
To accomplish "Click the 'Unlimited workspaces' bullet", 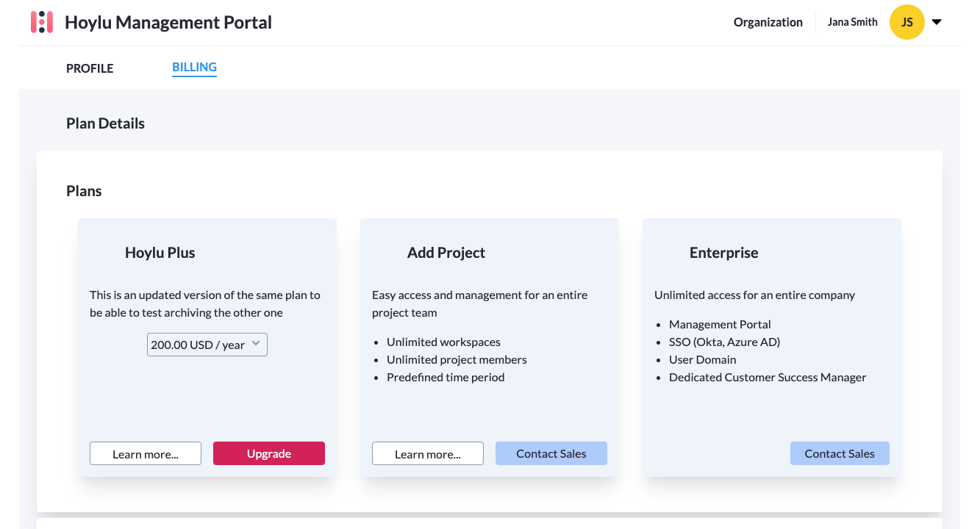I will 443,342.
